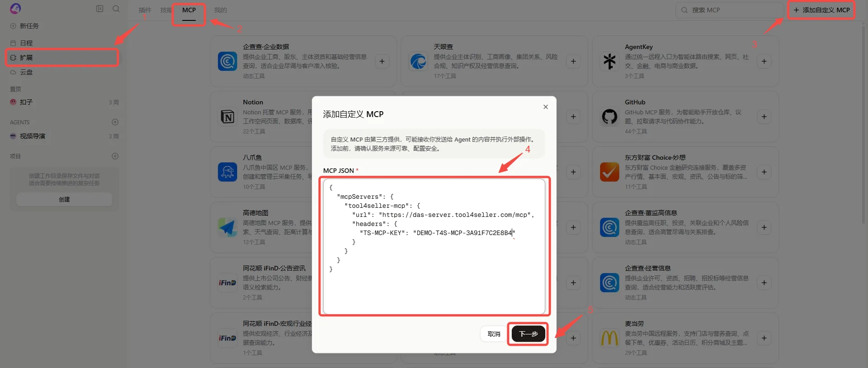
Task: Open the sidebar search icon
Action: (x=116, y=9)
